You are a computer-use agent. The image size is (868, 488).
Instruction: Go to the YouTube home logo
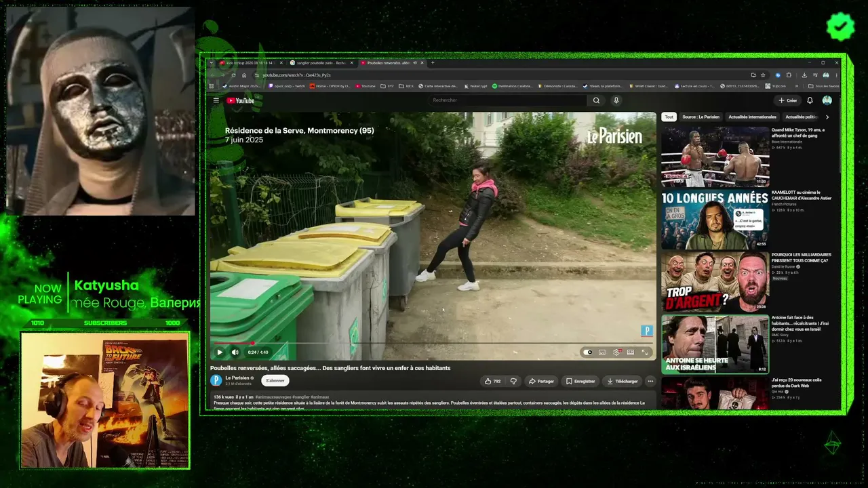(x=241, y=100)
